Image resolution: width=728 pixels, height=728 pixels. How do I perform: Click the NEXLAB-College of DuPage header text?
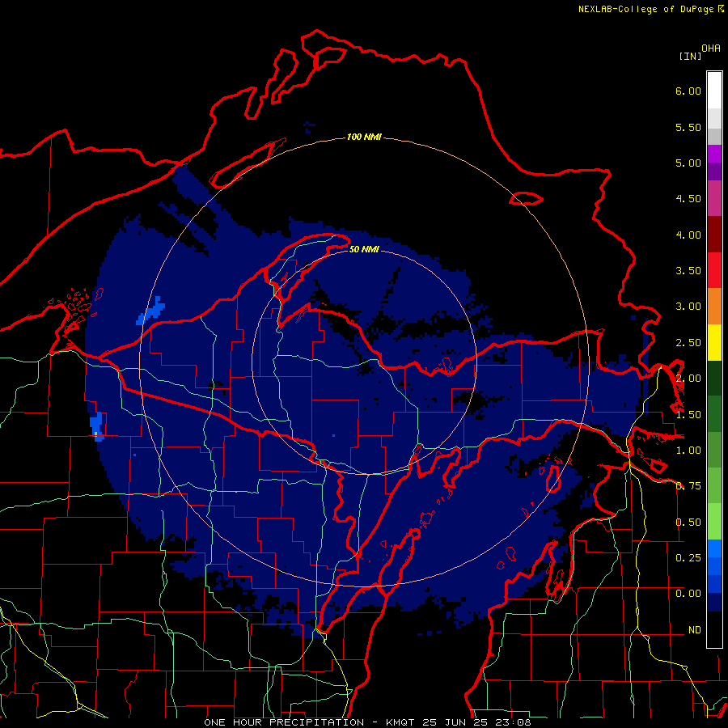click(645, 9)
